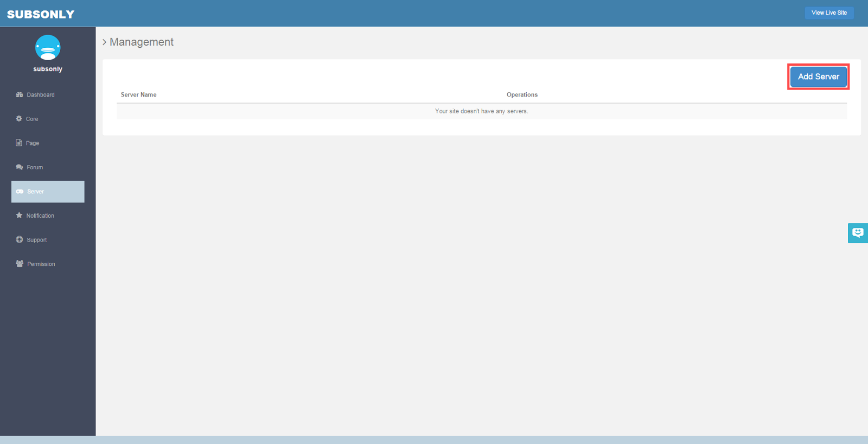Click the Dashboard gauge icon in sidebar
This screenshot has height=444, width=868.
coord(20,94)
